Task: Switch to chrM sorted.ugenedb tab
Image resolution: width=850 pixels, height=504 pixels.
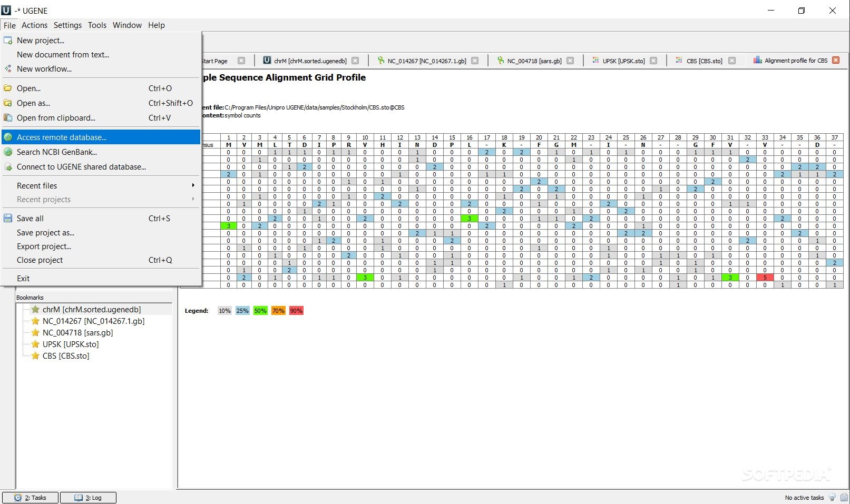Action: tap(310, 61)
